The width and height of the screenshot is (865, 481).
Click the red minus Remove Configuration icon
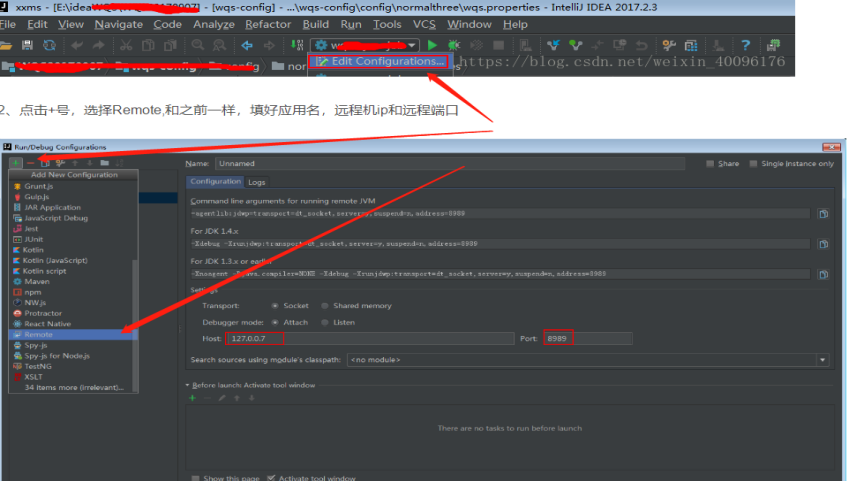[30, 163]
